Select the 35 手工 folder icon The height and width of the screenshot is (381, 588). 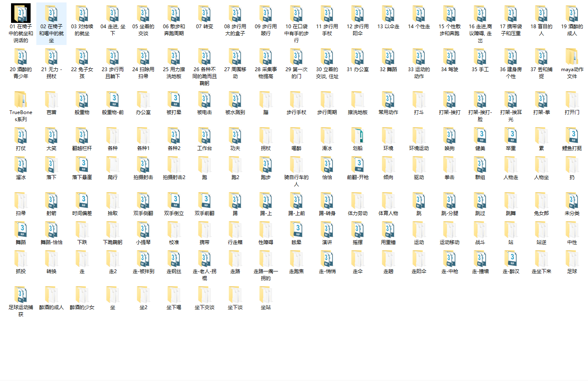[x=480, y=56]
